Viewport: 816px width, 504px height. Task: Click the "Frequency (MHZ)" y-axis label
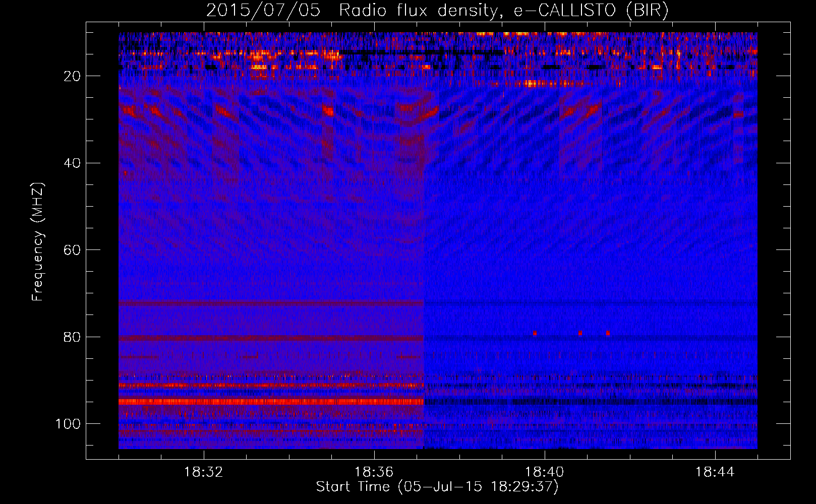[x=38, y=242]
